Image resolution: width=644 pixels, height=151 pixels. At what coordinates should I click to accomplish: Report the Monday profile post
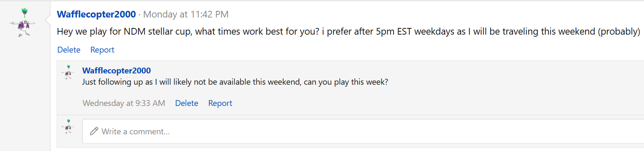point(102,50)
